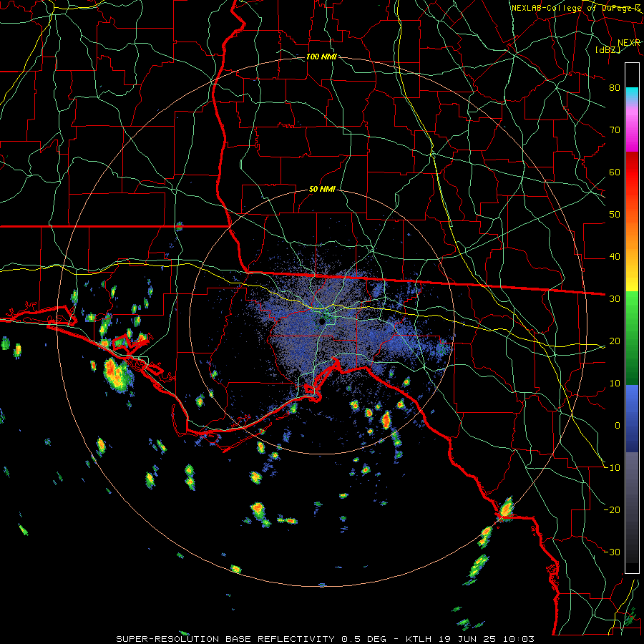Click the -10 value on the dBZ scale

tap(613, 468)
